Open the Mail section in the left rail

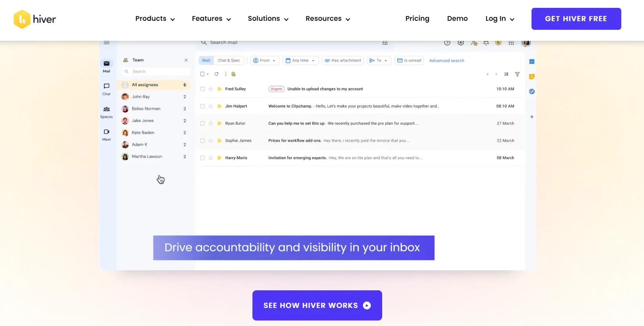click(x=107, y=66)
